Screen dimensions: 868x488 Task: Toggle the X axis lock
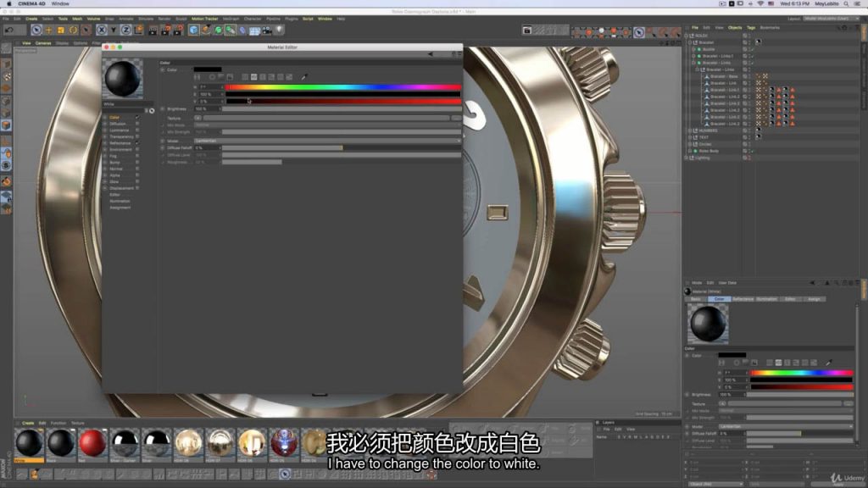point(102,30)
